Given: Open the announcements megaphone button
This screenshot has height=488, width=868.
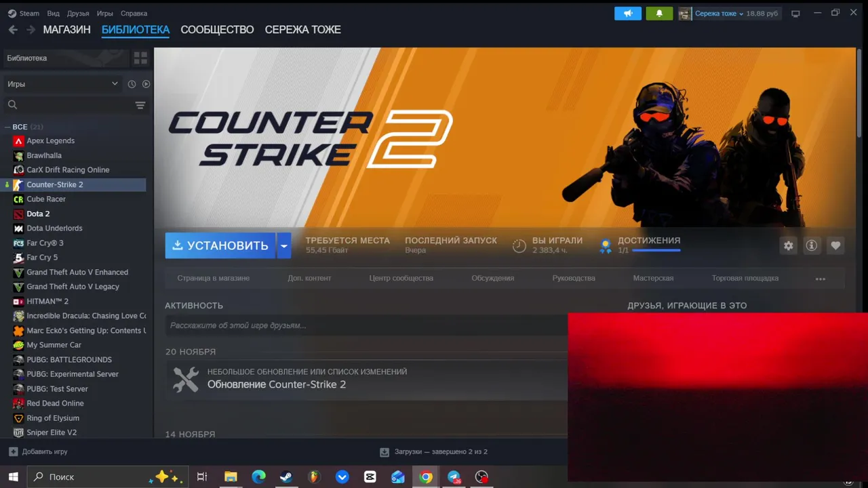Looking at the screenshot, I should (627, 14).
